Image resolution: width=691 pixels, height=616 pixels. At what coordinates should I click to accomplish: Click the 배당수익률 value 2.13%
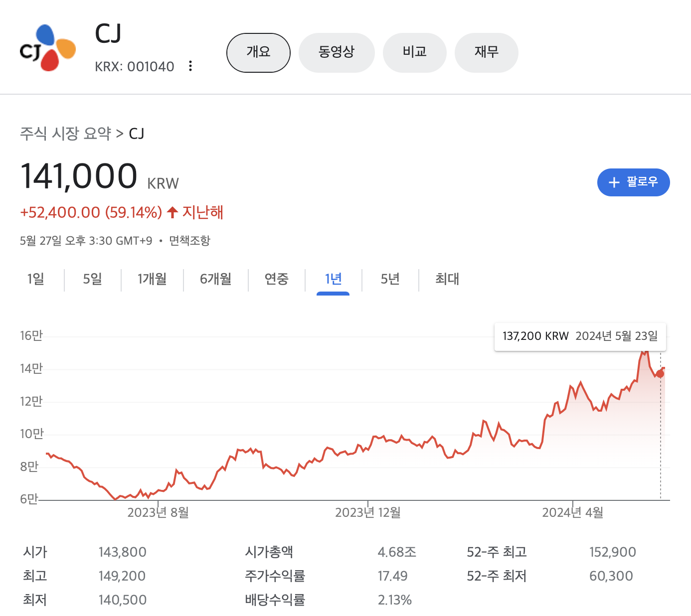(394, 600)
